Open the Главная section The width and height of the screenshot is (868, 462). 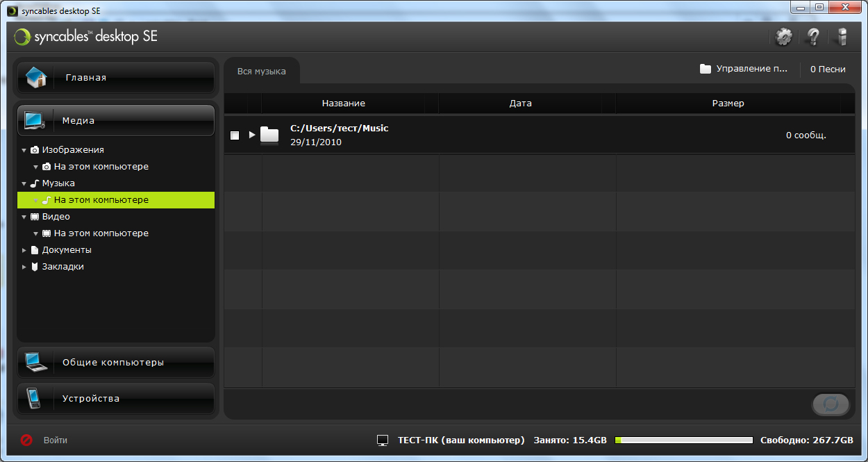coord(116,78)
